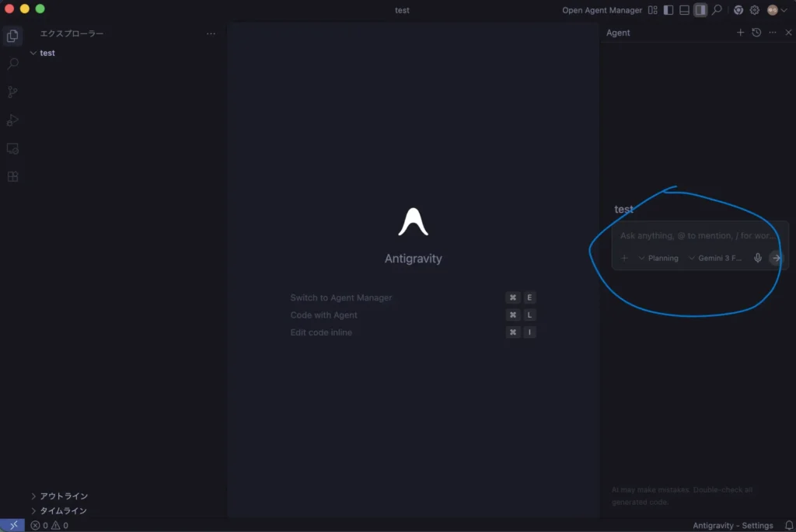
Task: View past agent conversations history icon
Action: point(756,33)
